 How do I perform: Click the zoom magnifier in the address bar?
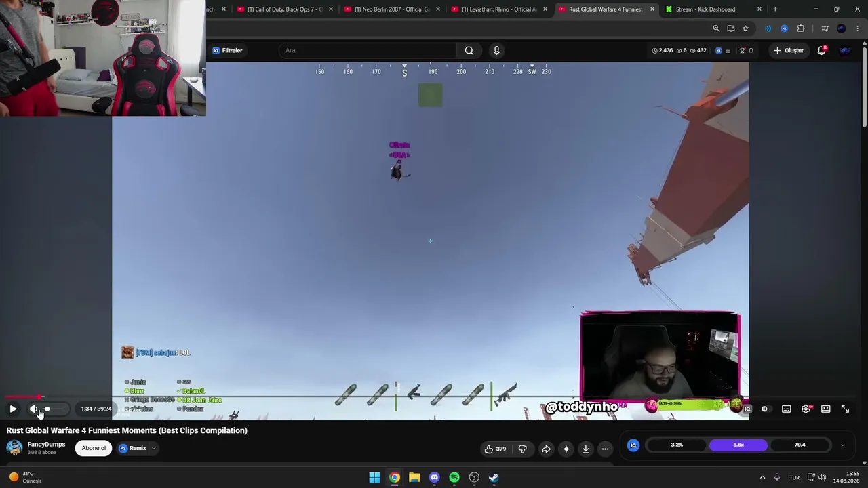(716, 28)
